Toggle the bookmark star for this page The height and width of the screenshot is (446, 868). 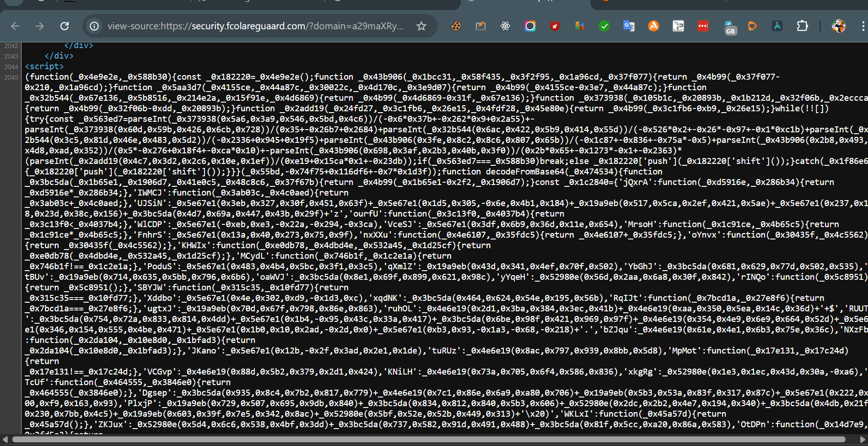click(421, 26)
